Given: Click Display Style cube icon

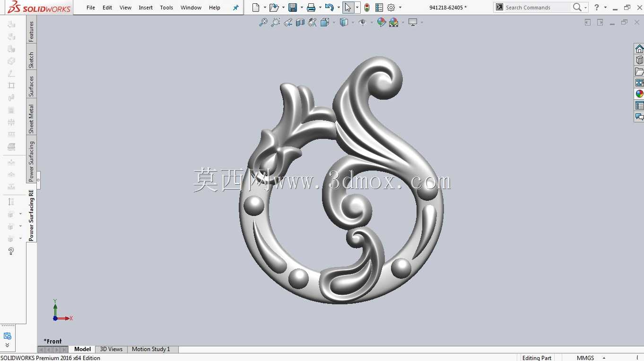Looking at the screenshot, I should point(344,22).
